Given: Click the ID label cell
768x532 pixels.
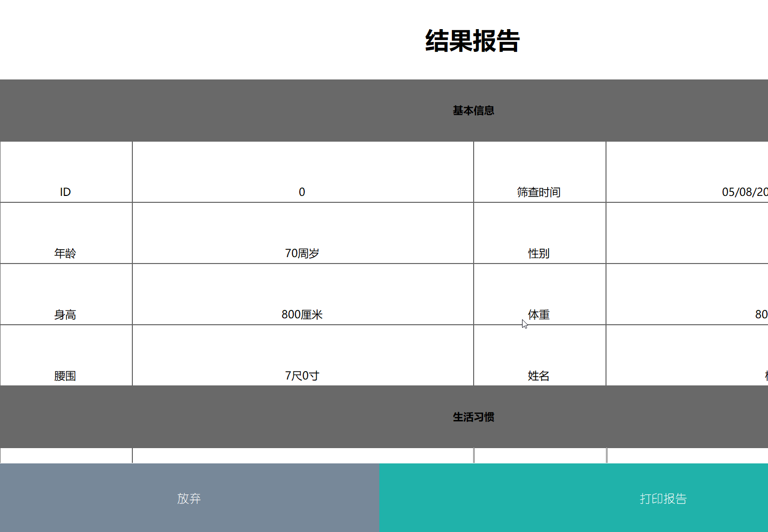Looking at the screenshot, I should point(66,172).
